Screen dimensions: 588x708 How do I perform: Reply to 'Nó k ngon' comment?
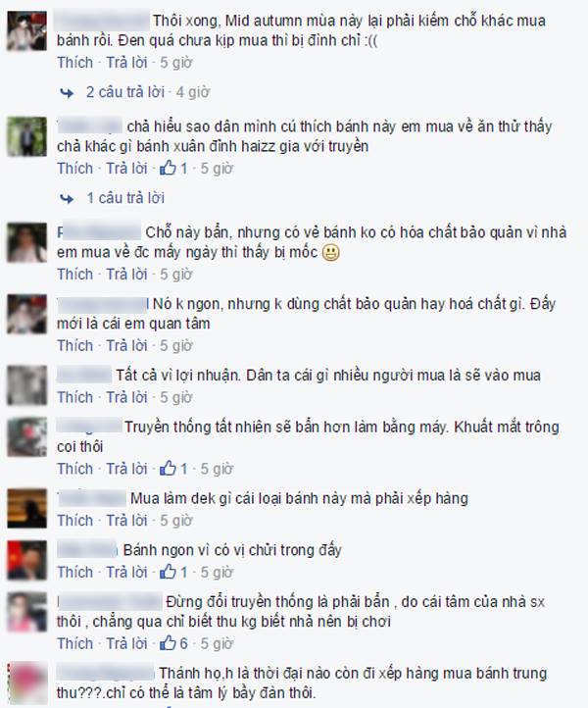[126, 345]
